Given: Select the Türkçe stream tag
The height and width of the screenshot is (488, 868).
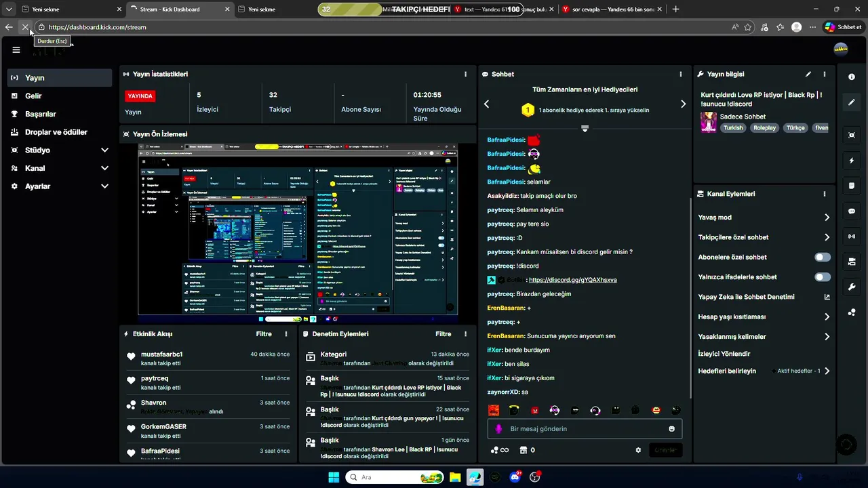Looking at the screenshot, I should click(795, 127).
